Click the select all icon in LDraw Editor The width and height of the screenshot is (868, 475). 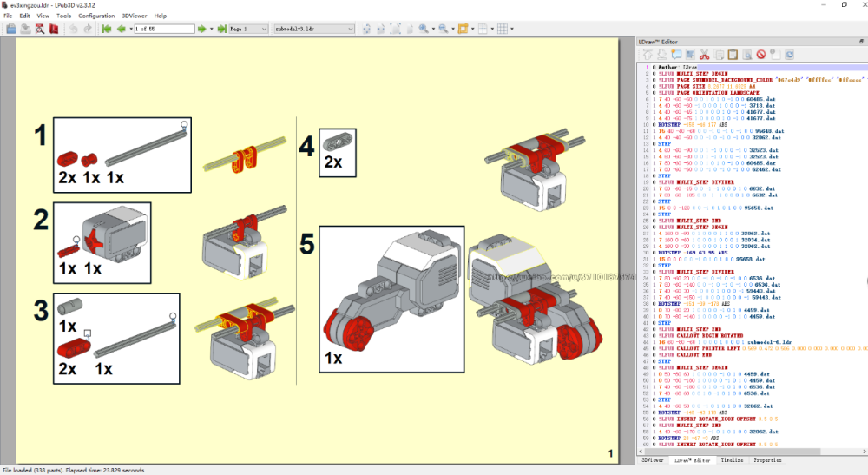[x=690, y=54]
